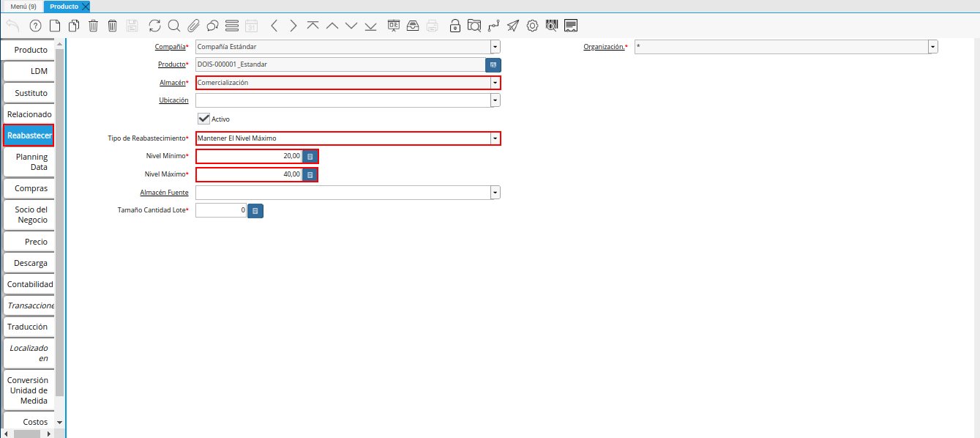This screenshot has height=438, width=980.
Task: Open the Organización dropdown
Action: [932, 46]
